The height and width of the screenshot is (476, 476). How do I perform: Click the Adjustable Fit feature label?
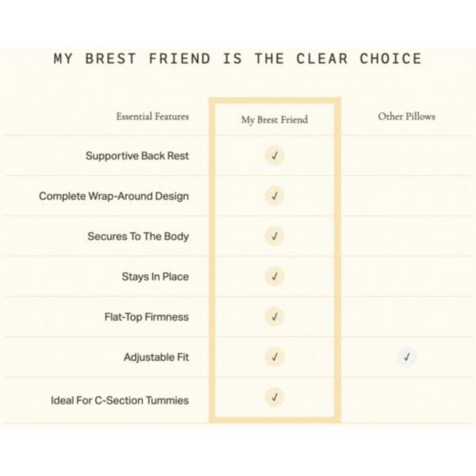156,357
